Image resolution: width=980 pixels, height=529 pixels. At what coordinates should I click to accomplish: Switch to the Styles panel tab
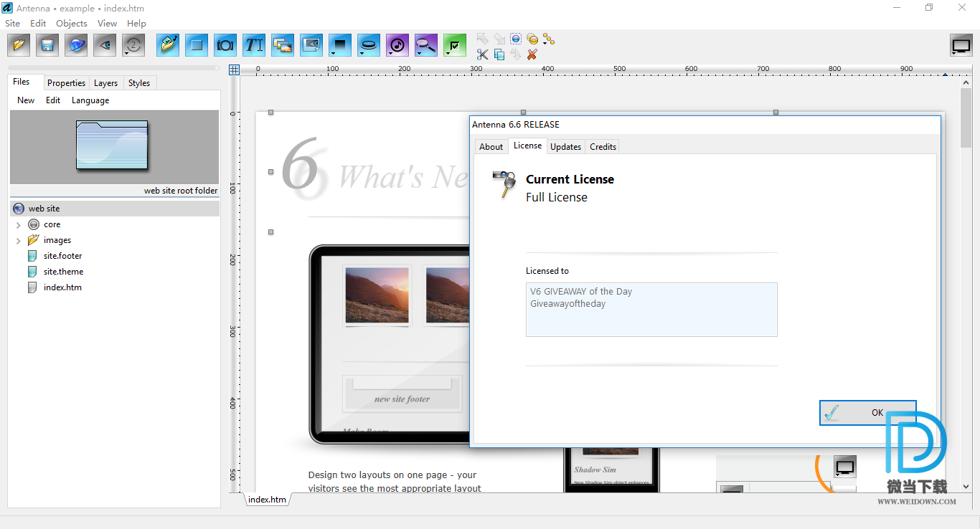click(139, 83)
